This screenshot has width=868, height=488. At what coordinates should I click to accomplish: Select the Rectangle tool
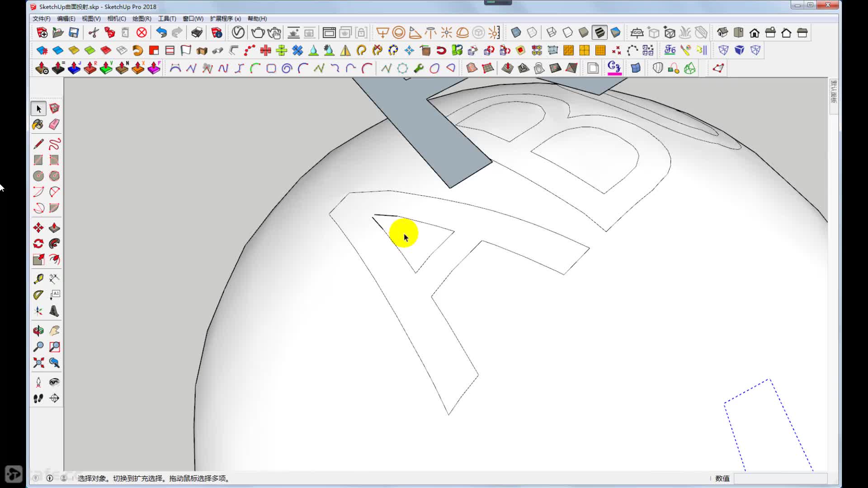tap(38, 160)
